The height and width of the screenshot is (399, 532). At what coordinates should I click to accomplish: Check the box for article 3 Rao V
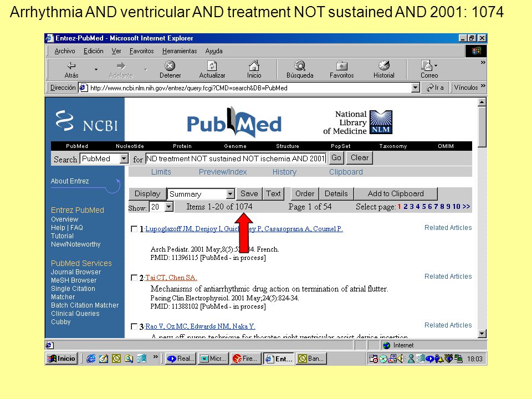[x=134, y=326]
